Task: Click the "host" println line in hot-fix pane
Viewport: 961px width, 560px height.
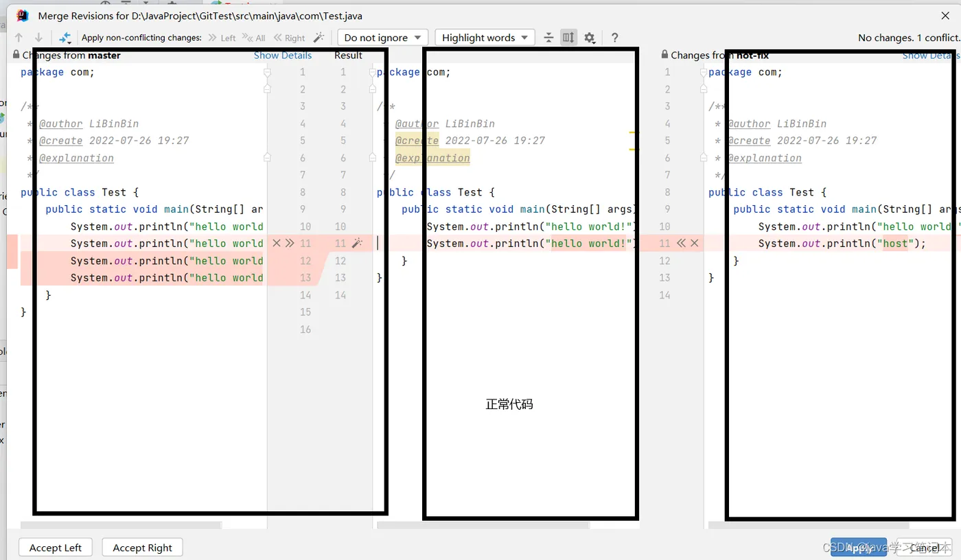Action: [x=842, y=244]
